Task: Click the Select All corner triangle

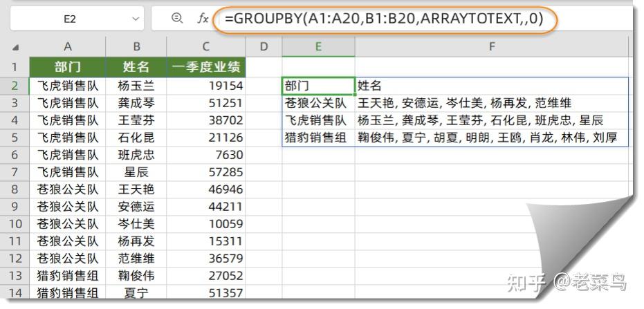Action: click(15, 48)
